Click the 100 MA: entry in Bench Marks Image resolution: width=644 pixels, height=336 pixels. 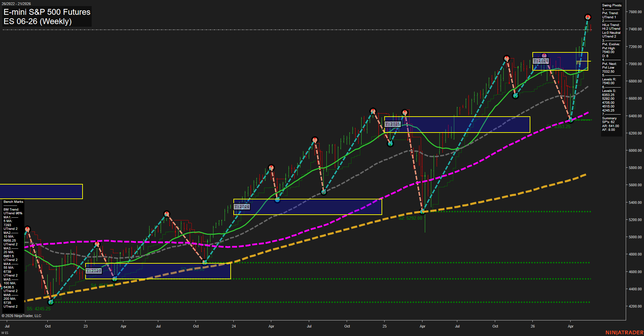10,283
